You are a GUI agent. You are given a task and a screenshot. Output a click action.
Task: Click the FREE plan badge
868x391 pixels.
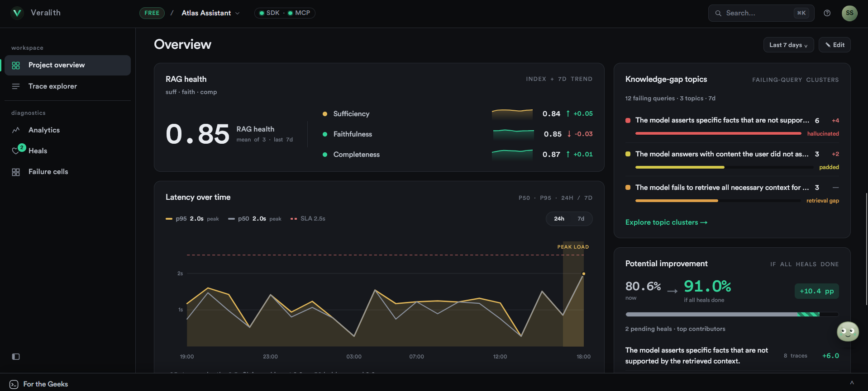[x=152, y=13]
